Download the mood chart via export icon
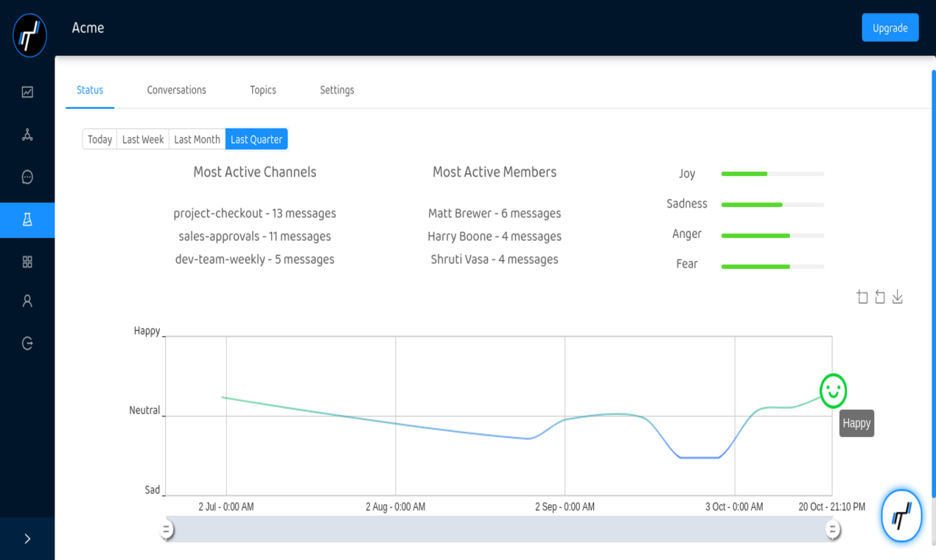936x560 pixels. point(898,296)
